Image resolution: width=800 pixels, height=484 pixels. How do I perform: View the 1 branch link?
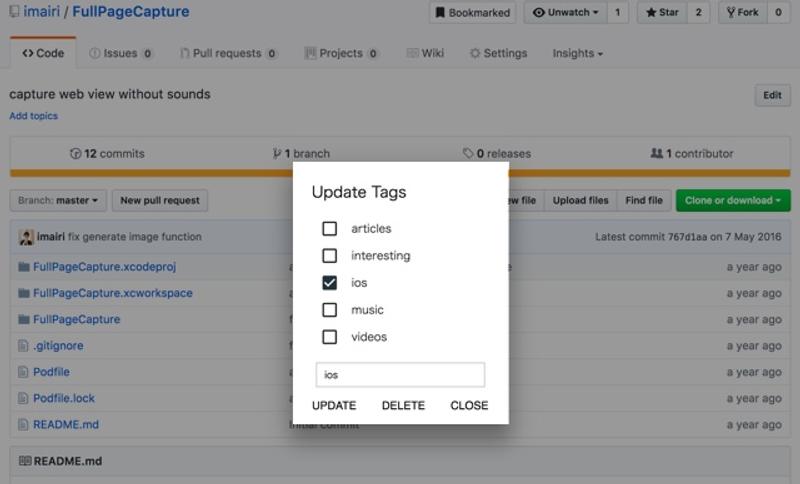(x=301, y=154)
